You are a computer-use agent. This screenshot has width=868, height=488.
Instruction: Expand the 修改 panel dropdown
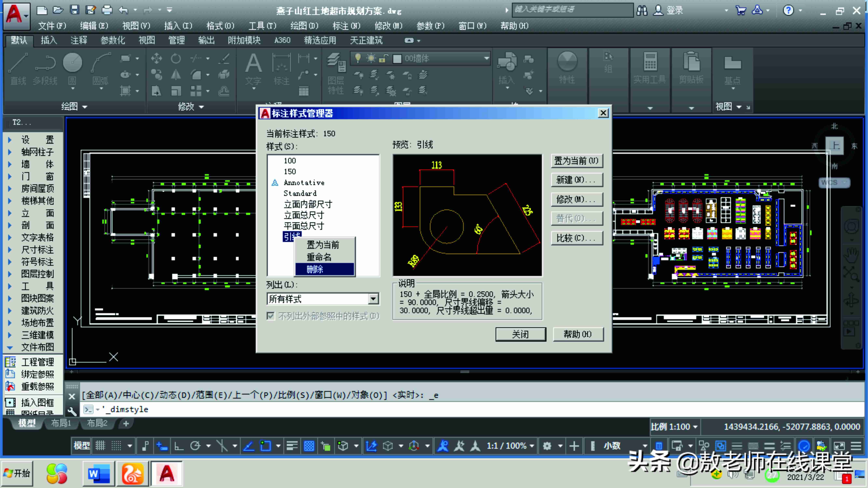[191, 107]
